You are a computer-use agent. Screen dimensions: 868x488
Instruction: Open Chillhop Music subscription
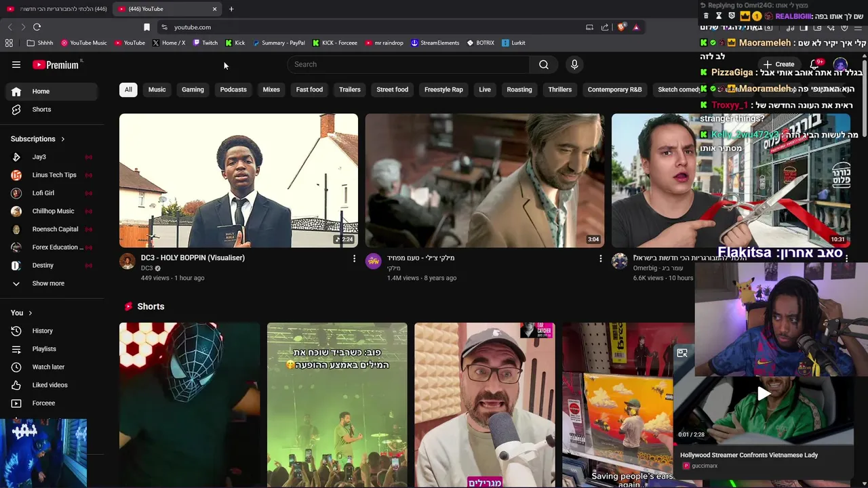pyautogui.click(x=52, y=211)
